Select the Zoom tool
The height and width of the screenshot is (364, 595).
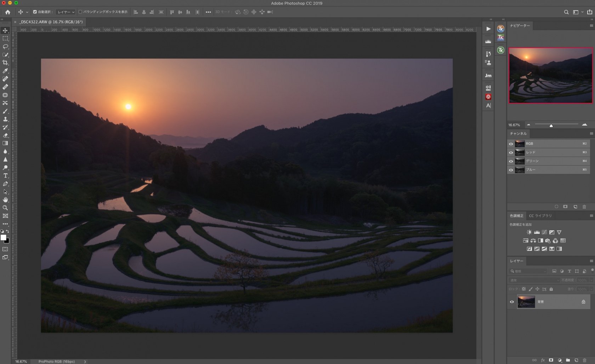[5, 208]
